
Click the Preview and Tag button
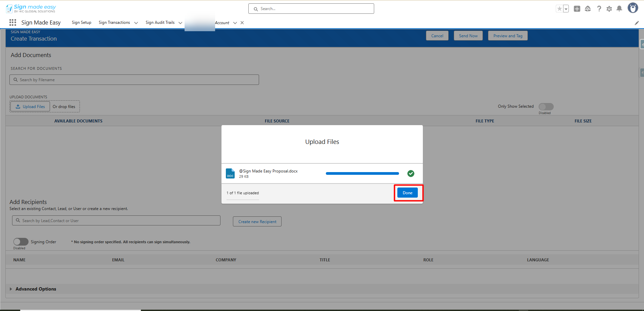508,36
